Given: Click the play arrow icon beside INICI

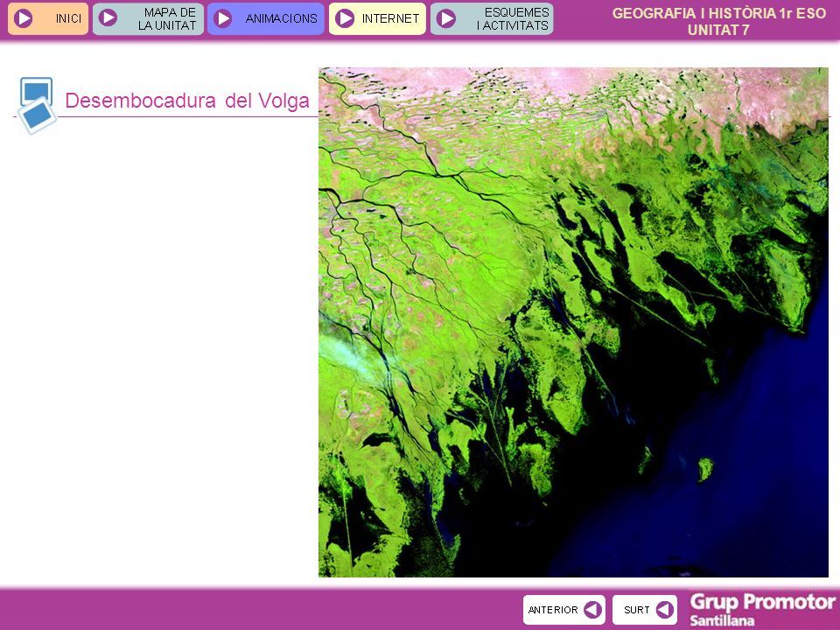Looking at the screenshot, I should coord(23,18).
